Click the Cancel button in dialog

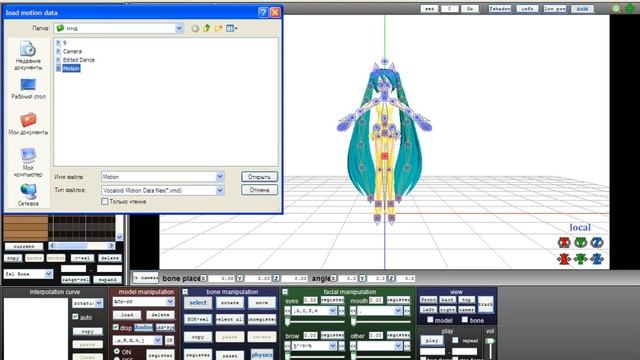259,190
